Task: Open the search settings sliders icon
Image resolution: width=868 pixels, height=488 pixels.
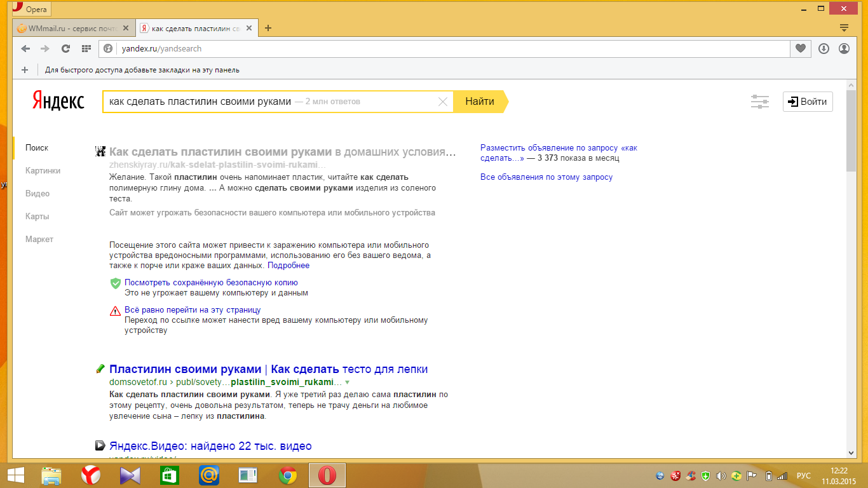Action: tap(759, 102)
